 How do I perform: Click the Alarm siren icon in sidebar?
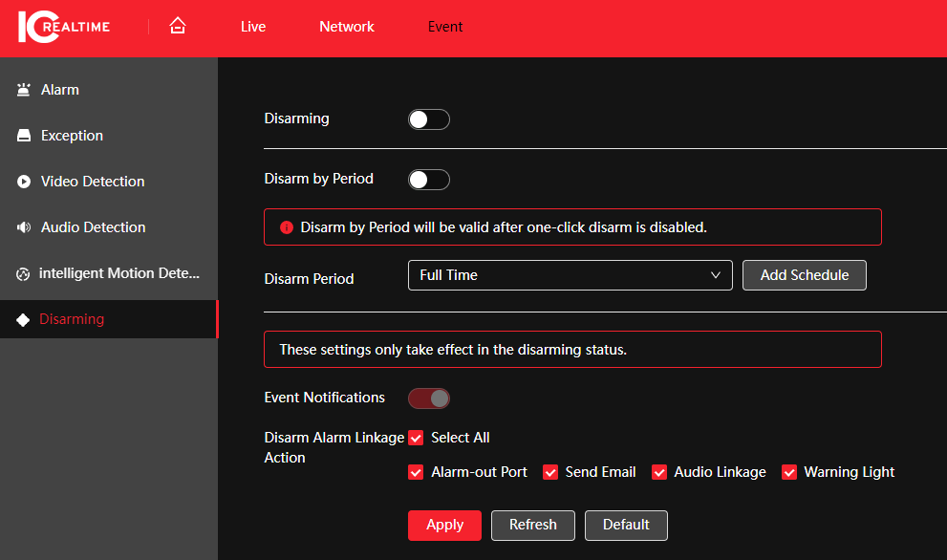pos(24,90)
